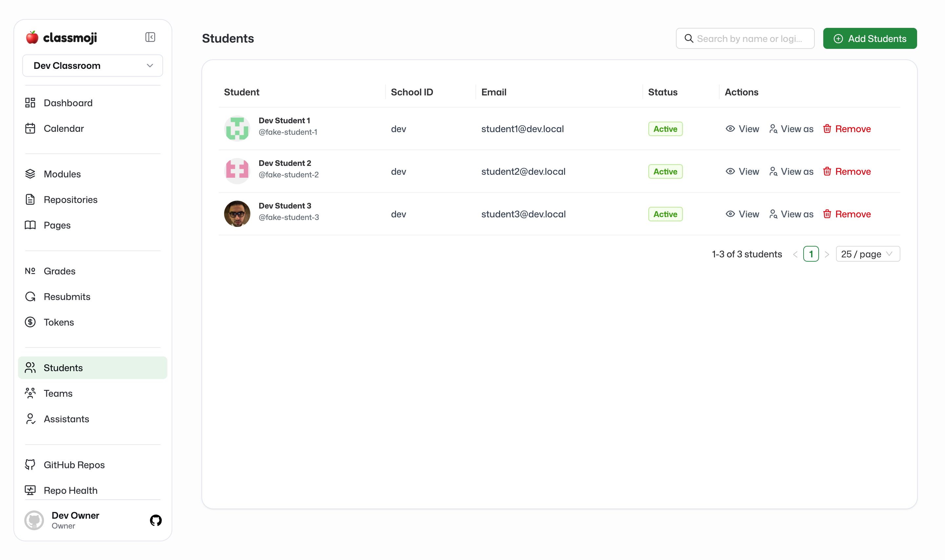Screen dimensions: 945x560
Task: Click the Active status badge for Dev Student 3
Action: [665, 214]
